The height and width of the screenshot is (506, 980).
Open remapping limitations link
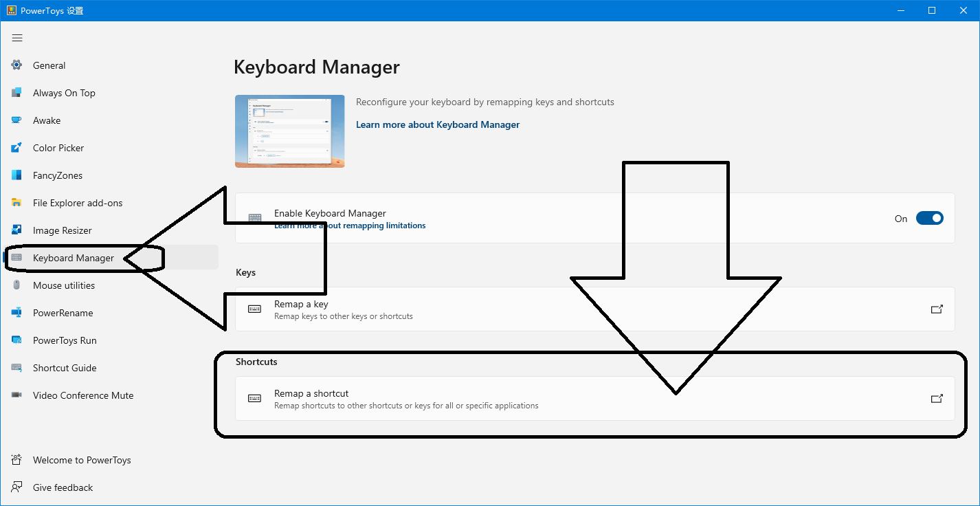click(x=350, y=225)
